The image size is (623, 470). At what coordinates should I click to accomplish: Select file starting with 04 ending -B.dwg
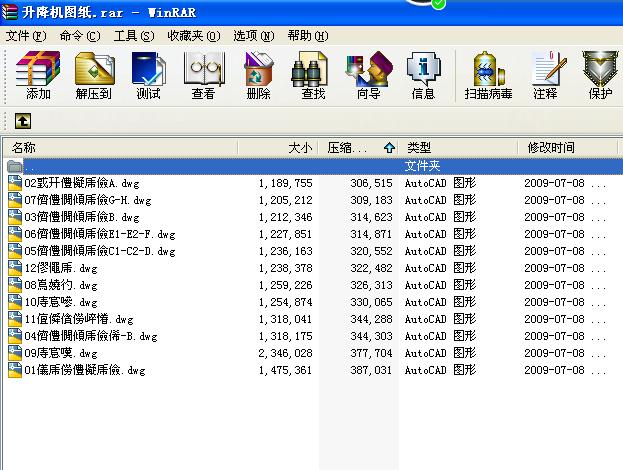[x=91, y=337]
